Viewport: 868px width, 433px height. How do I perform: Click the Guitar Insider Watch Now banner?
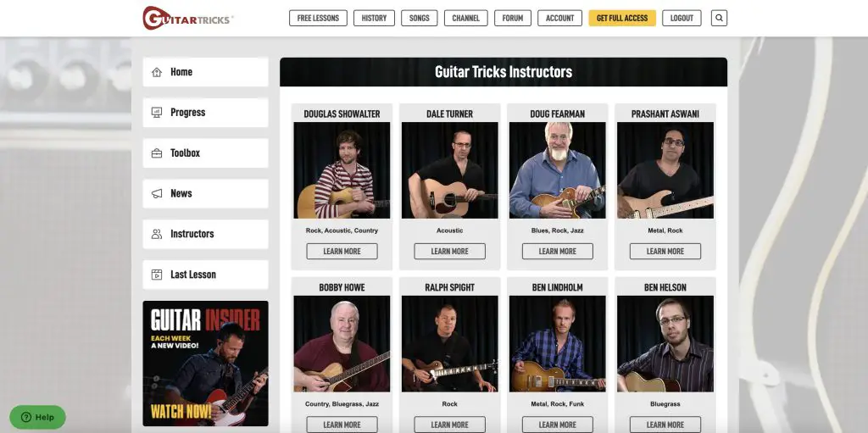pos(205,364)
